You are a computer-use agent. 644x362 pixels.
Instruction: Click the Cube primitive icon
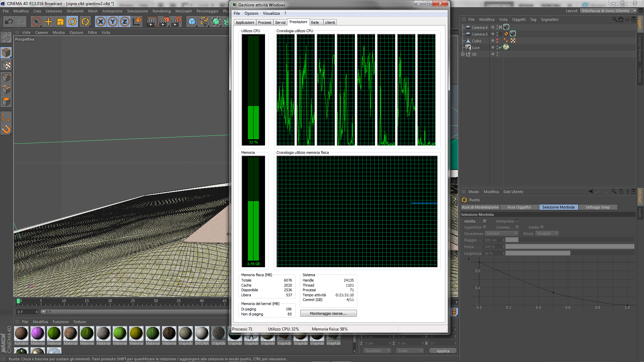192,22
